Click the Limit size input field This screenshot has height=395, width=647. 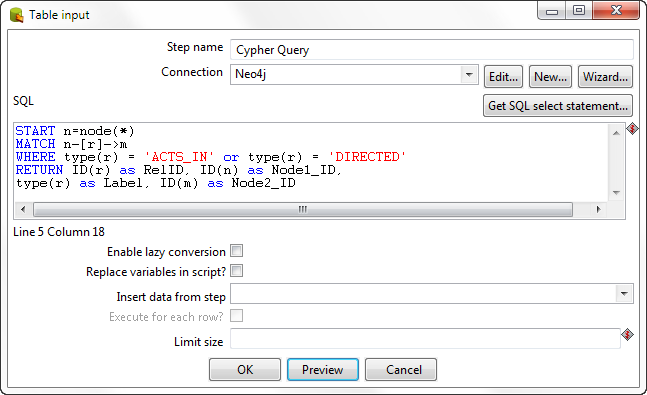tap(425, 339)
